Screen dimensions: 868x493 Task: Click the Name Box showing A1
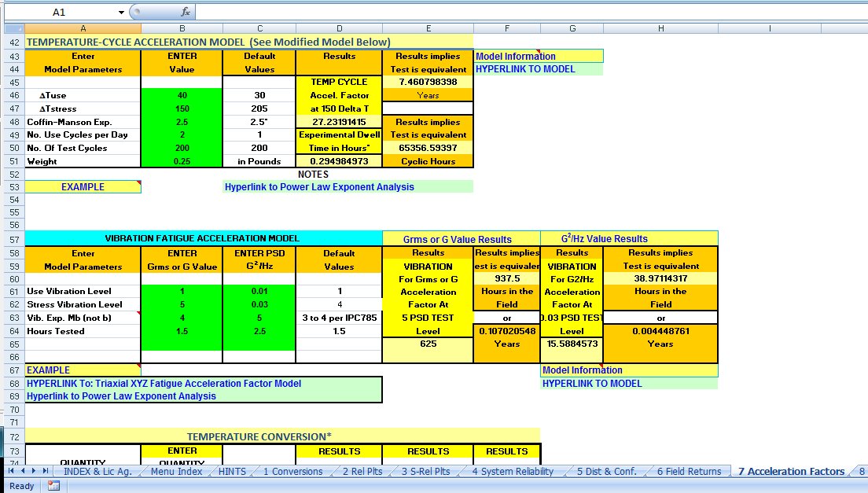pyautogui.click(x=60, y=12)
